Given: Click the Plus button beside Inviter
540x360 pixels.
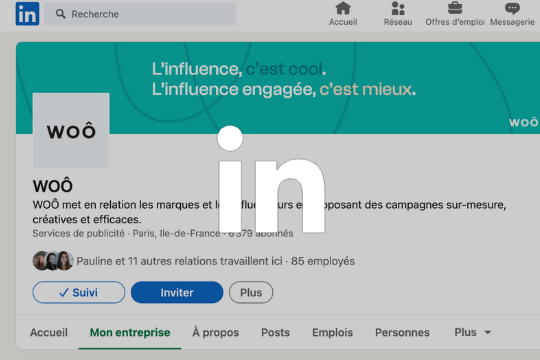Looking at the screenshot, I should click(251, 292).
